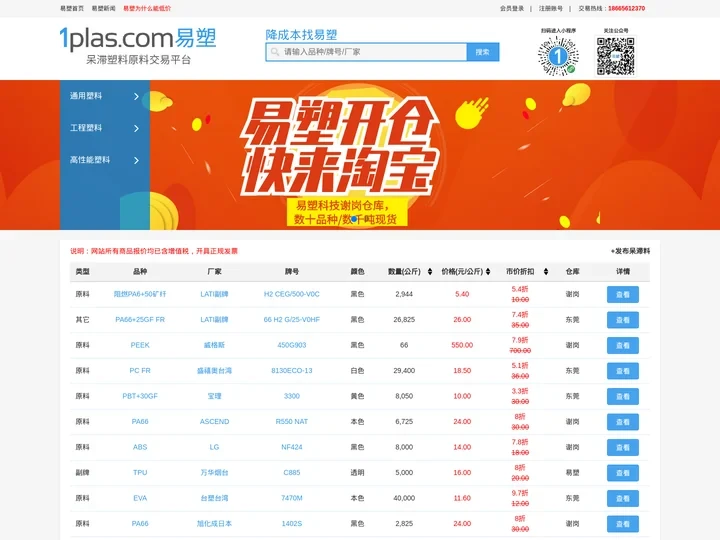
Task: Click the 搜索 button
Action: [483, 52]
